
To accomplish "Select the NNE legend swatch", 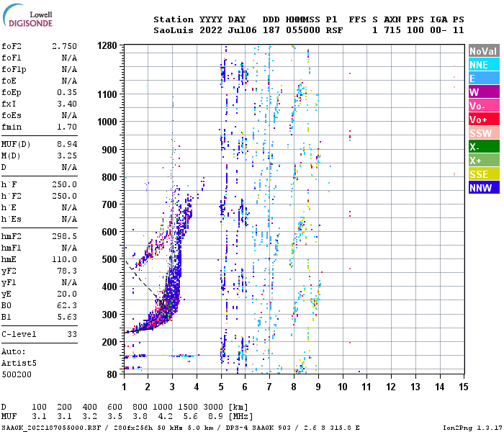I will pyautogui.click(x=484, y=65).
